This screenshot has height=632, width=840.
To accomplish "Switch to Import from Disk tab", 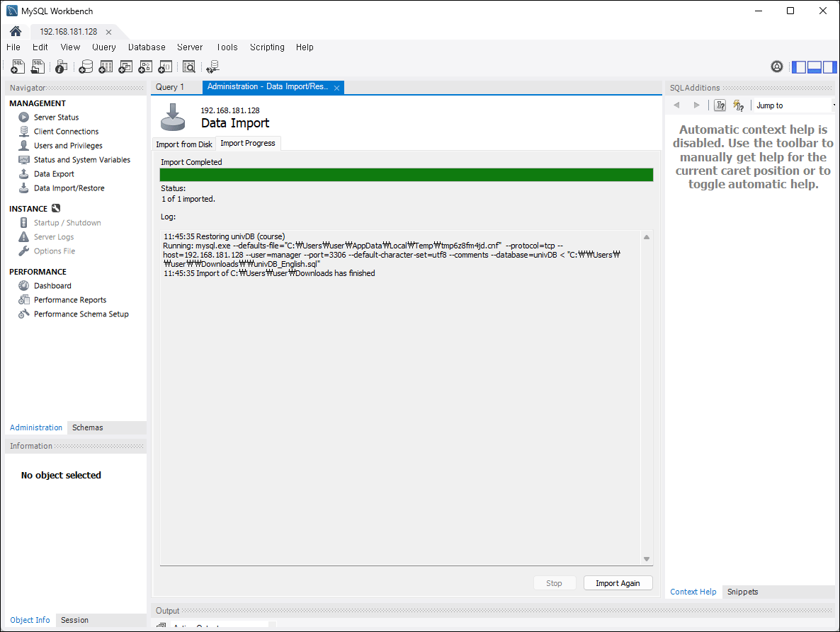I will pos(183,144).
